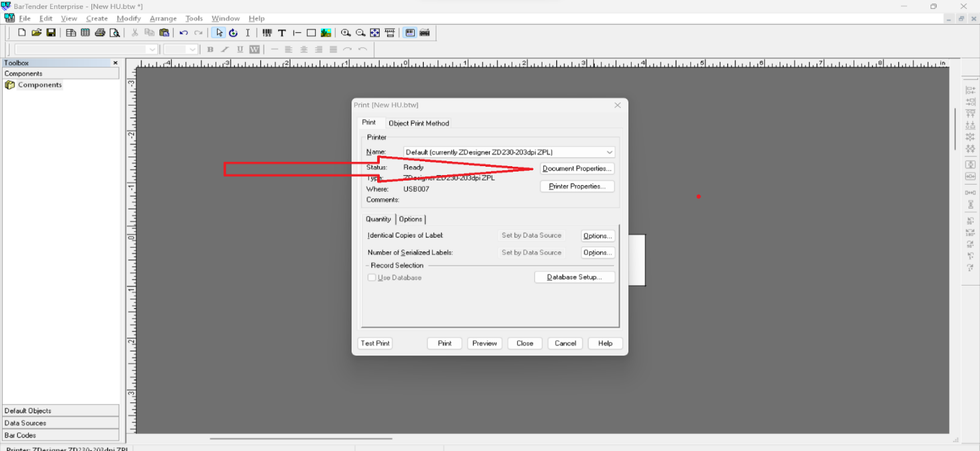Click the Preview button
This screenshot has height=451, width=980.
pos(485,343)
